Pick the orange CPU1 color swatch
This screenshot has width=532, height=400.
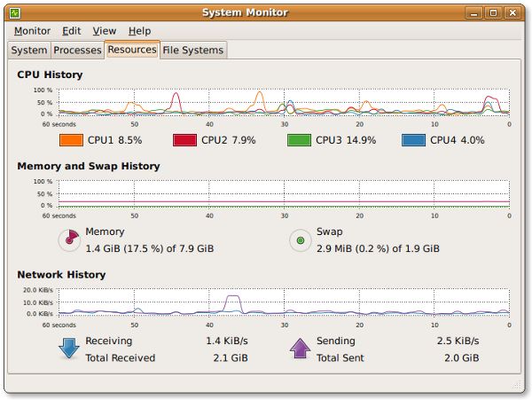70,140
